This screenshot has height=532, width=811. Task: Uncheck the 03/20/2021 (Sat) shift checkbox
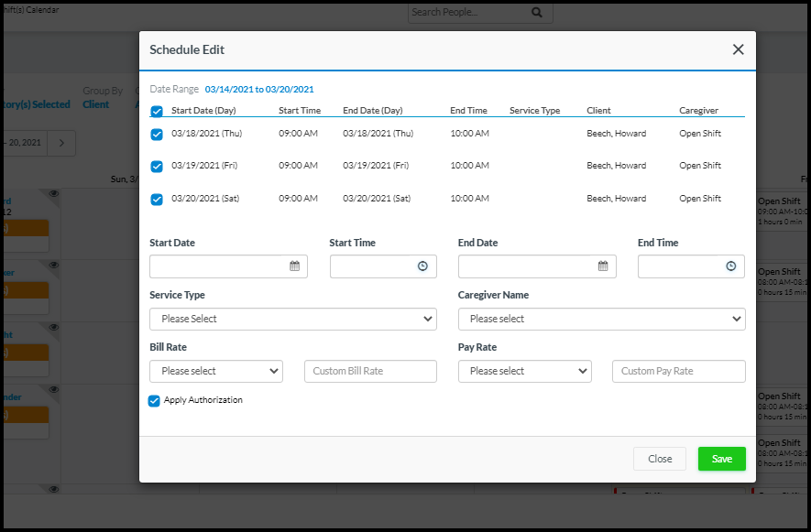[157, 199]
